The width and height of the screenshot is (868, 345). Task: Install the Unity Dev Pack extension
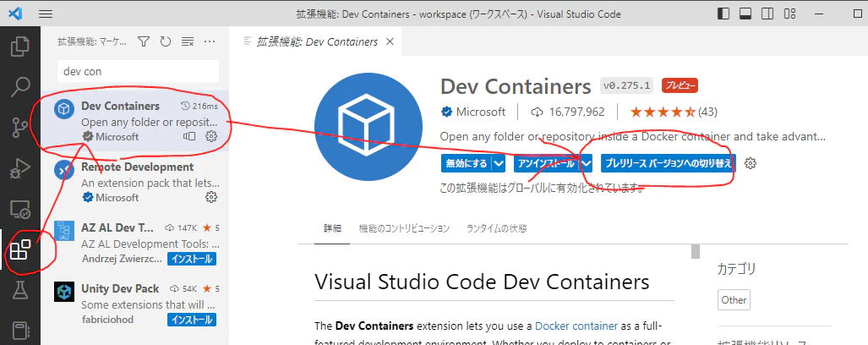point(191,320)
